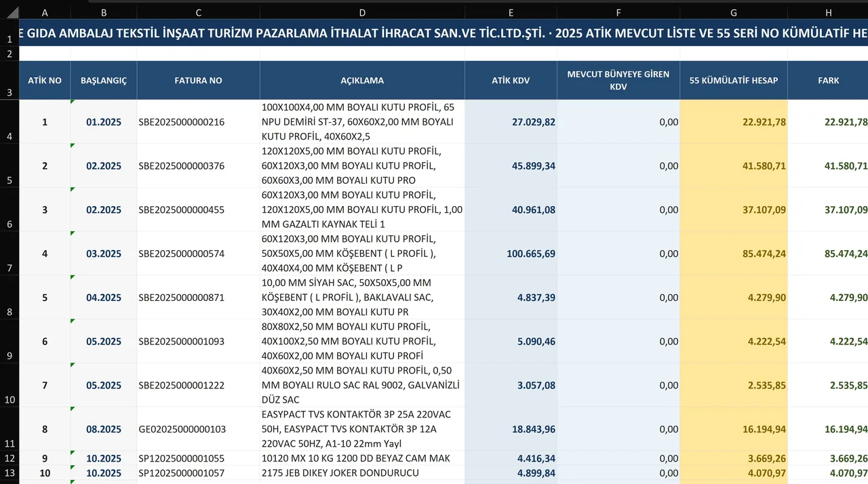The height and width of the screenshot is (484, 868).
Task: Click description starting 100X100X4,00 MM BOYALI
Action: coord(362,122)
